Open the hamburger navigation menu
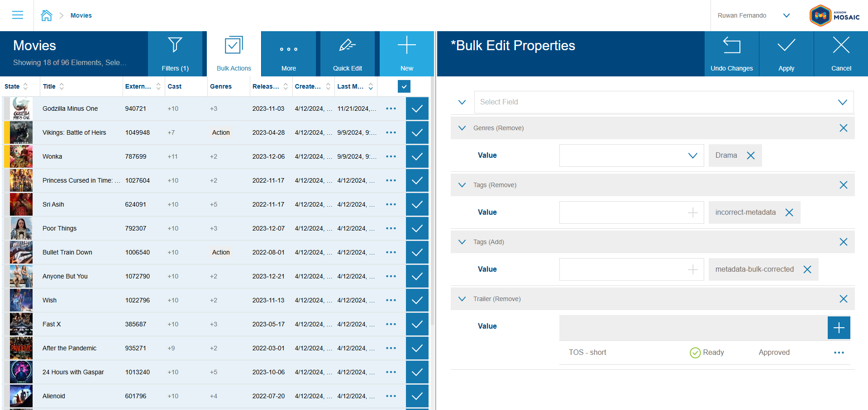This screenshot has height=410, width=868. click(x=17, y=15)
